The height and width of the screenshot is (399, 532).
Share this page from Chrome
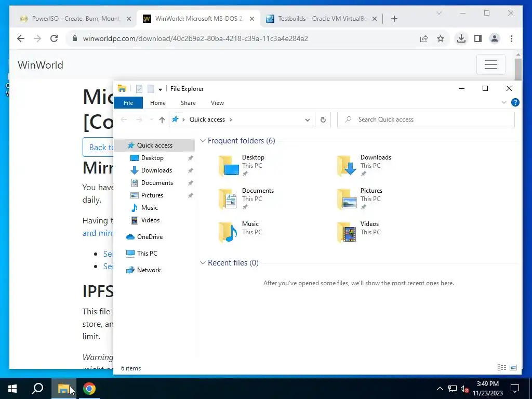(424, 38)
